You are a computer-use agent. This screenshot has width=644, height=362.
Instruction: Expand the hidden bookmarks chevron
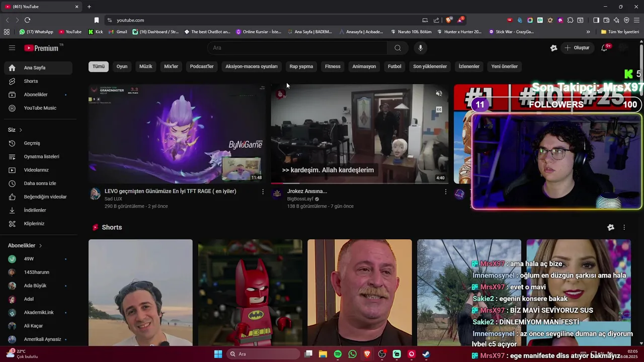coord(588,32)
